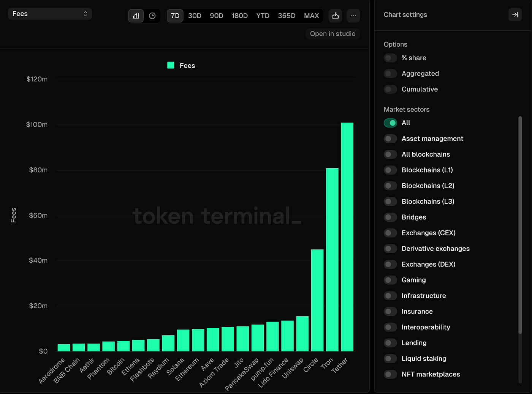
Task: Click the Chart settings heading
Action: [405, 15]
